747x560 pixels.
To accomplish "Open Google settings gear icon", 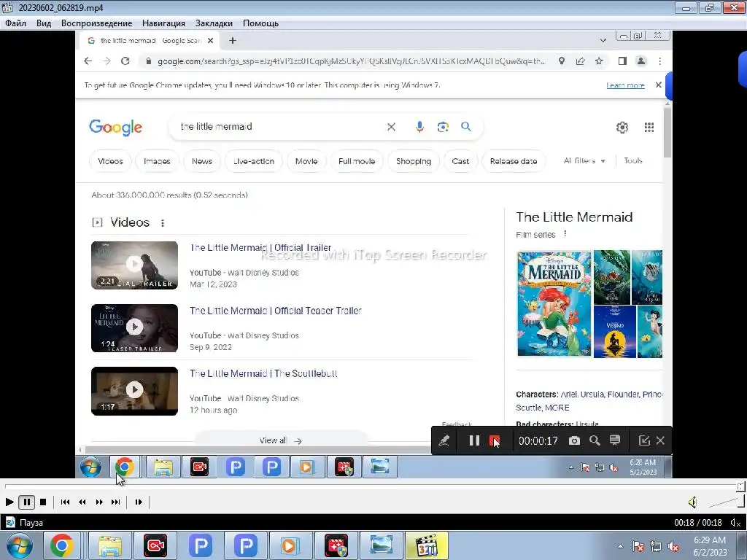I will pyautogui.click(x=622, y=127).
